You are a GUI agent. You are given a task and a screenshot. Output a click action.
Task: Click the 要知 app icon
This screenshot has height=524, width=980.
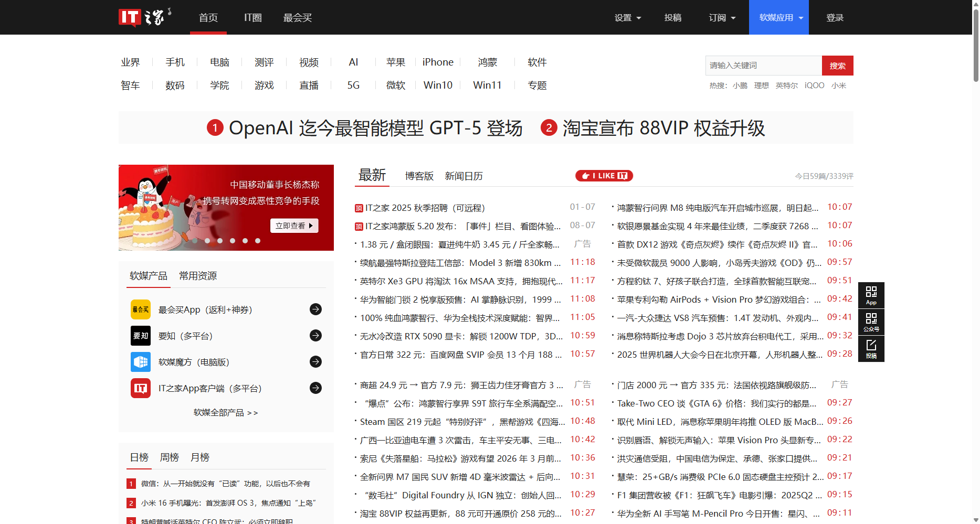point(141,336)
